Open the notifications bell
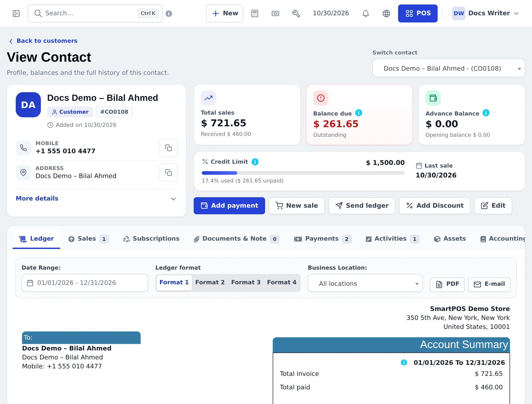This screenshot has height=404, width=532. pos(366,13)
